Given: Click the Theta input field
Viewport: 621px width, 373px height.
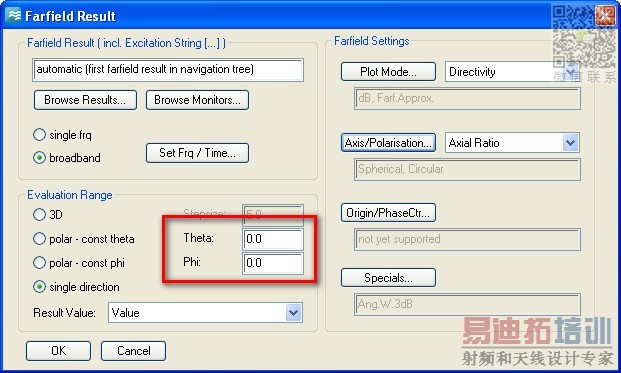Looking at the screenshot, I should coord(273,239).
